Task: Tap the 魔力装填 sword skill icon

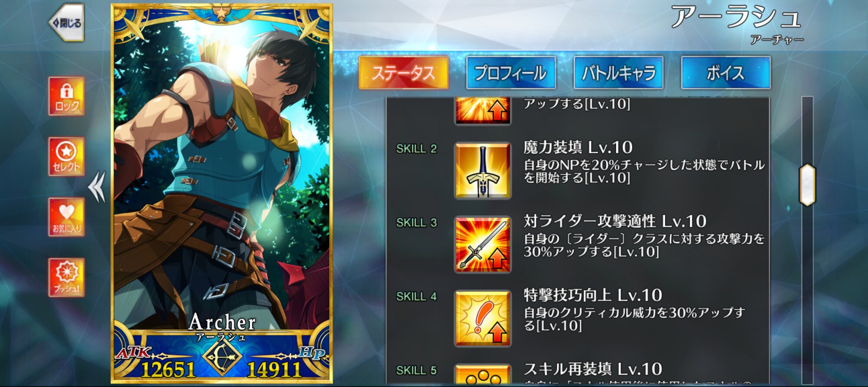Action: click(483, 171)
